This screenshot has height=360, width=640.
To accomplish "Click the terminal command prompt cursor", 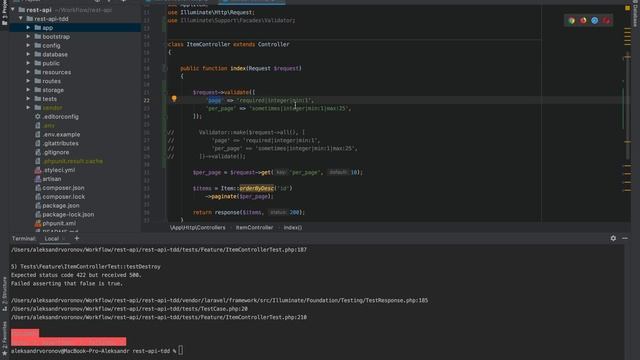I will [180, 351].
